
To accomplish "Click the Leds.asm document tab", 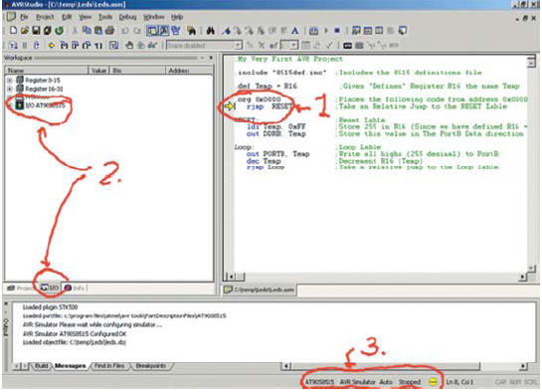I will pyautogui.click(x=260, y=290).
